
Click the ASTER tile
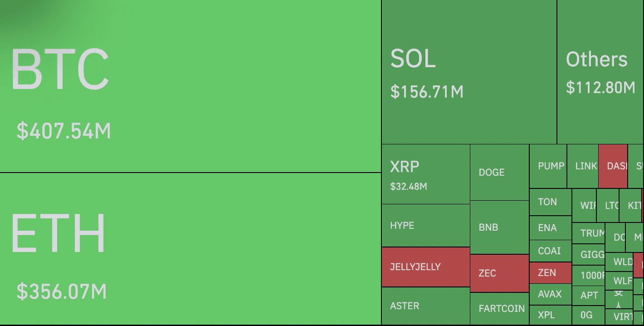(x=425, y=306)
